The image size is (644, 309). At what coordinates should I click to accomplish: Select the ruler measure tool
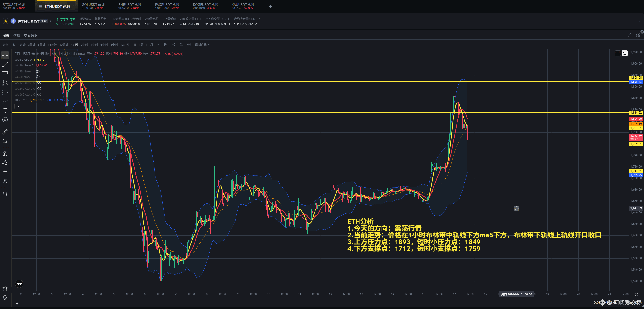[5, 132]
